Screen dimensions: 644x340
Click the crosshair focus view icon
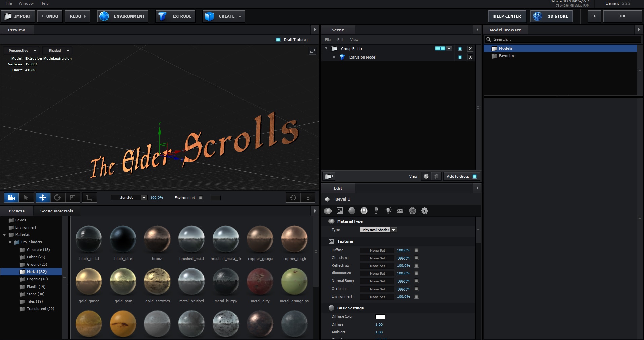(293, 198)
